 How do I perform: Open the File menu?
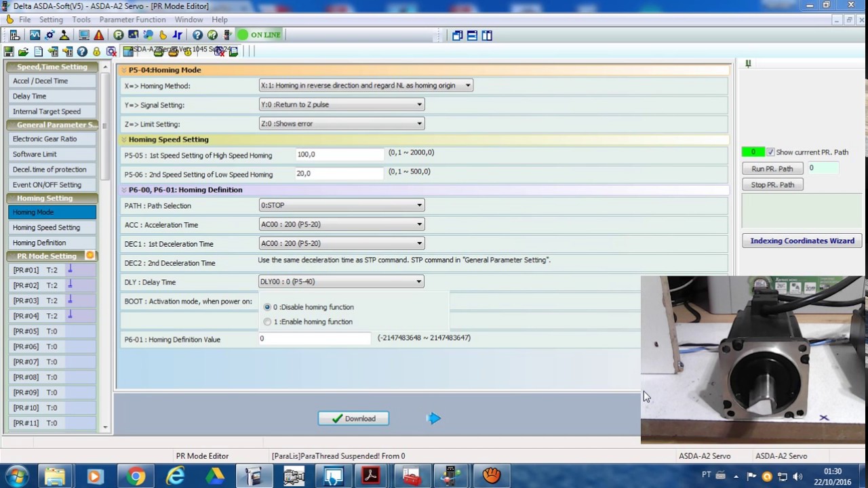(x=24, y=20)
